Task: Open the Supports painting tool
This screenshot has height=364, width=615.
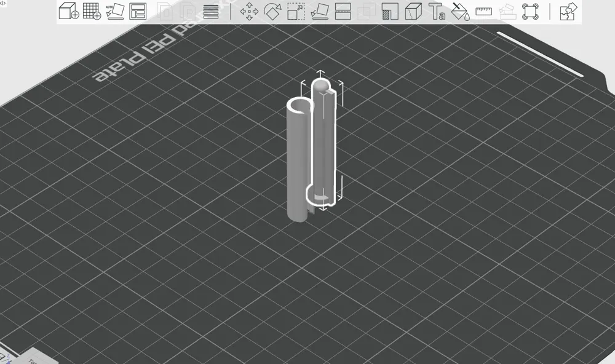Action: [390, 11]
